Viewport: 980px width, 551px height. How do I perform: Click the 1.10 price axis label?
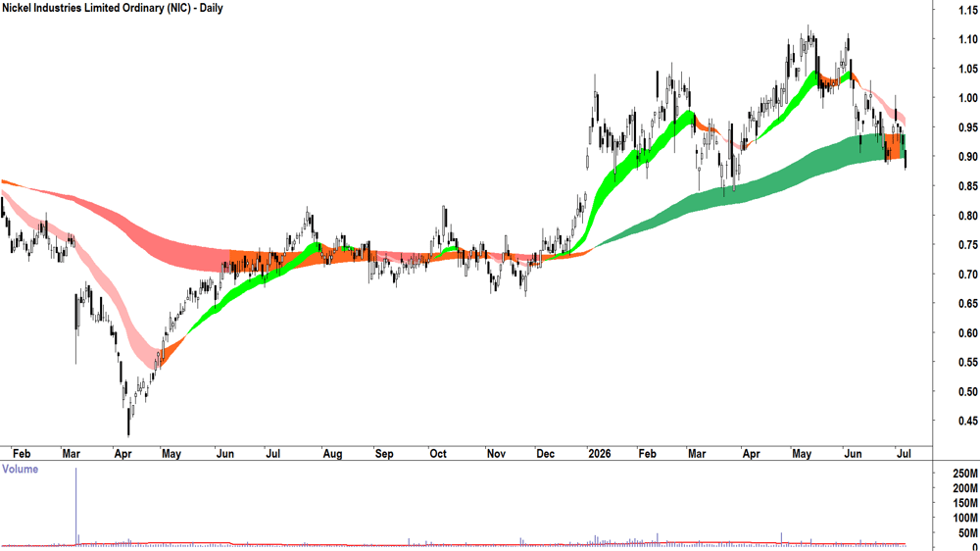click(968, 39)
